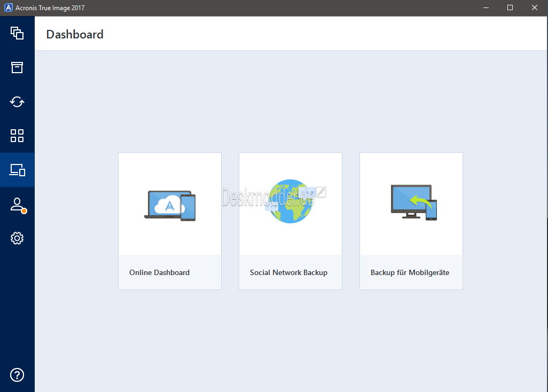Click the orange notification dot on Account
548x392 pixels.
point(24,211)
